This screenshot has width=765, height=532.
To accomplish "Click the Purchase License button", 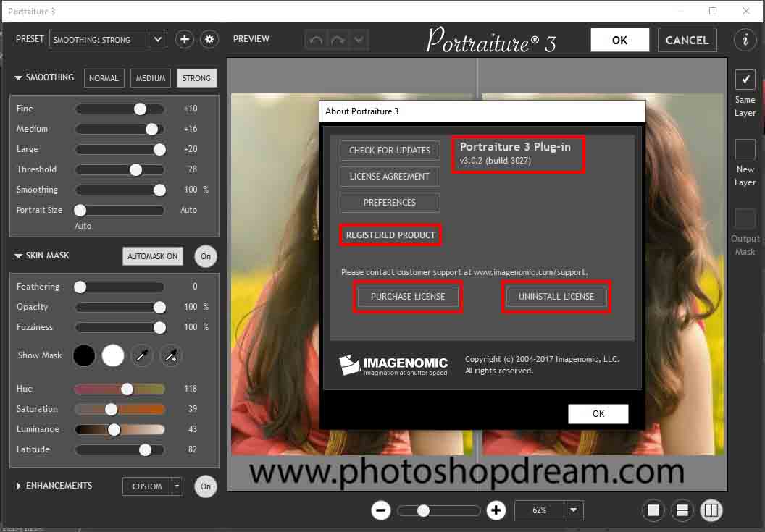I will [408, 297].
